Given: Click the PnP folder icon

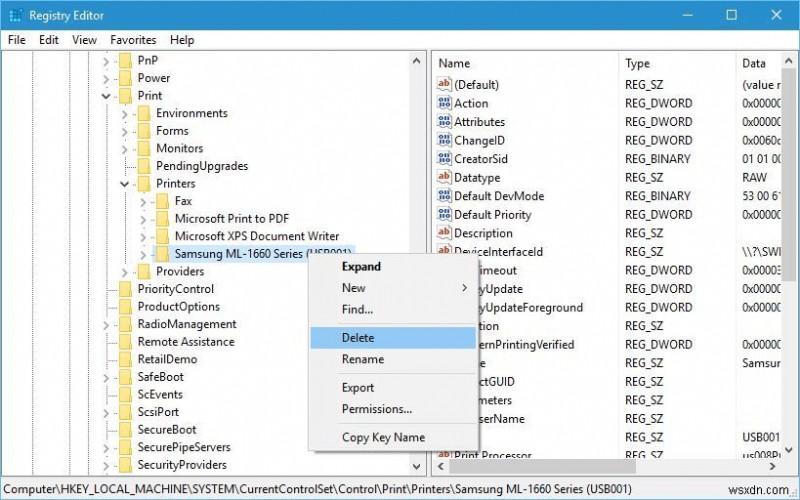Looking at the screenshot, I should pyautogui.click(x=126, y=61).
